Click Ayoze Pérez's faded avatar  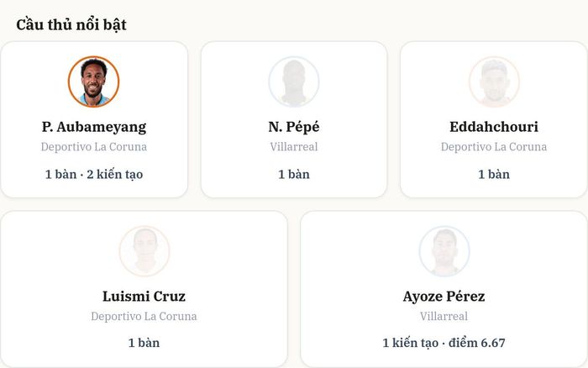444,251
